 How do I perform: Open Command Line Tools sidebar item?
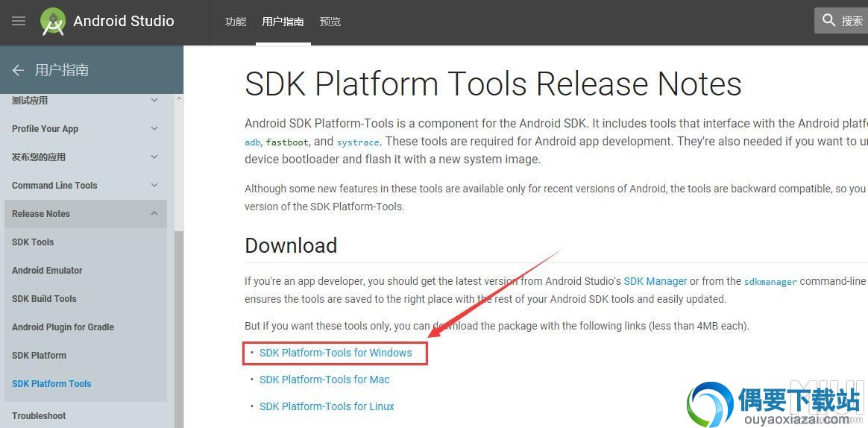54,186
